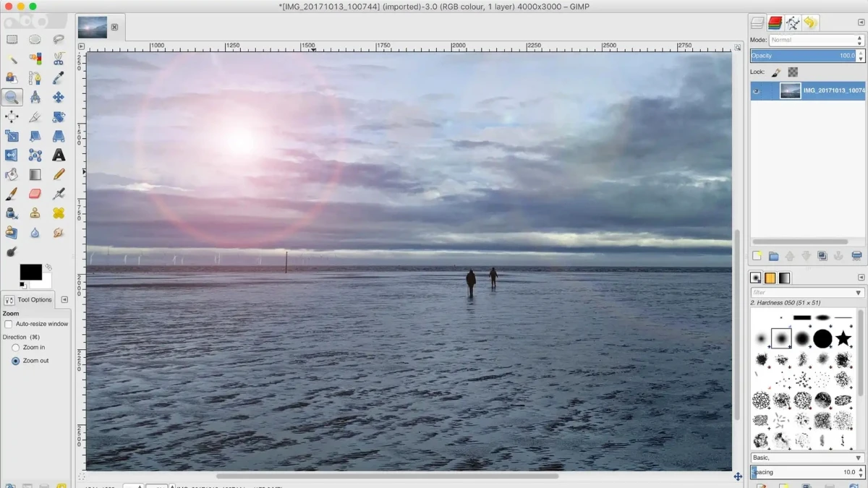Image resolution: width=868 pixels, height=488 pixels.
Task: Select the Color Picker eyedropper tool
Action: [59, 78]
